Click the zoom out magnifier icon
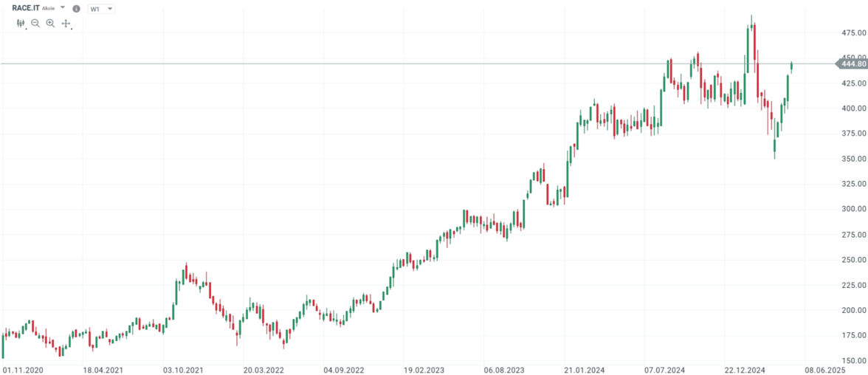 click(x=35, y=24)
